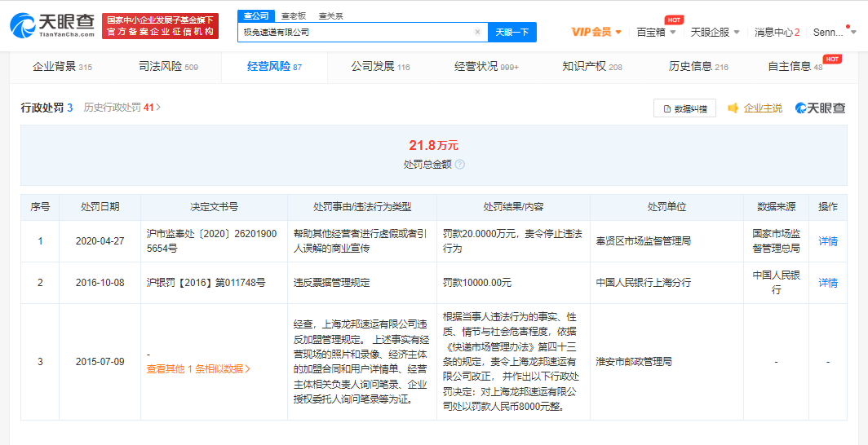The width and height of the screenshot is (868, 445).
Task: Clear the search box with the X icon
Action: pos(477,32)
